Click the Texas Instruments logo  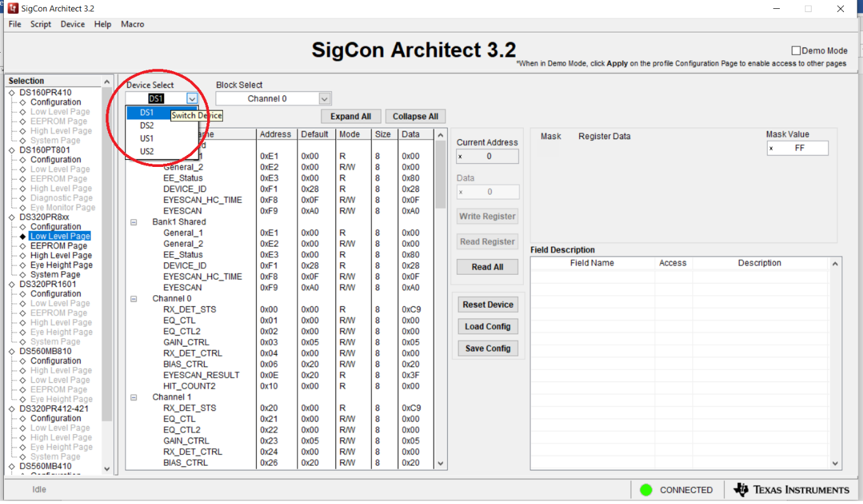click(791, 490)
